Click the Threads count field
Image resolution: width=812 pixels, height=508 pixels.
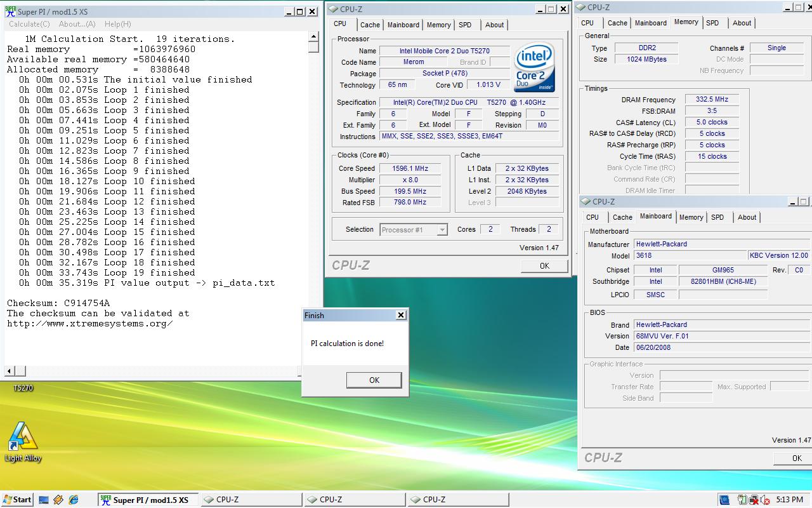point(549,229)
